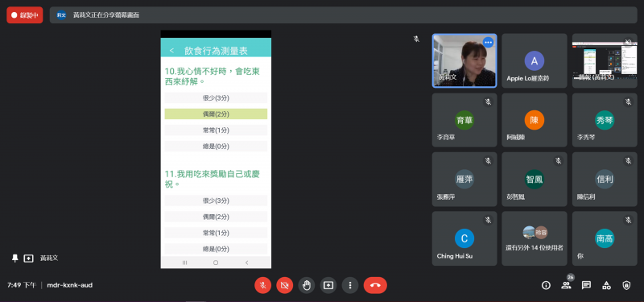
Task: Tap the Android back button in the nav bar
Action: tap(247, 263)
